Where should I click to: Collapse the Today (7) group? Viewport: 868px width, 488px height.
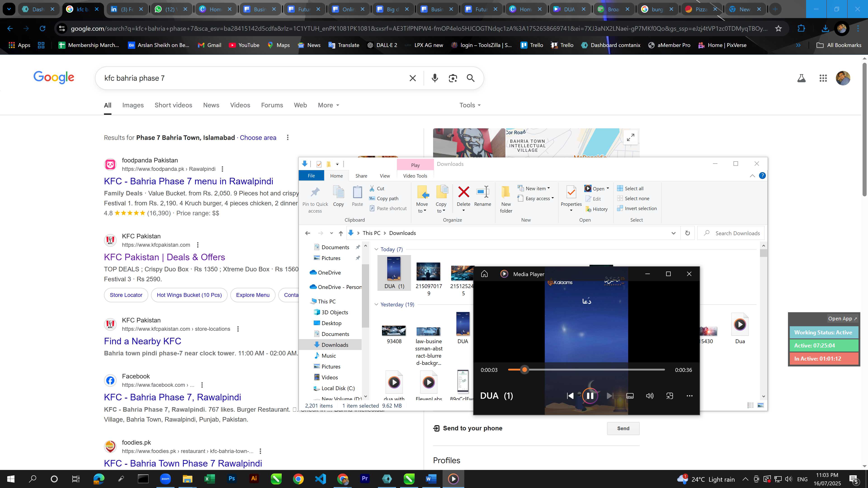[x=376, y=250]
